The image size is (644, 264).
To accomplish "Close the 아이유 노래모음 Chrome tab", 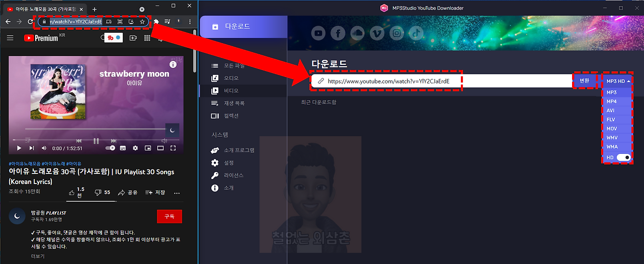I will coord(82,9).
